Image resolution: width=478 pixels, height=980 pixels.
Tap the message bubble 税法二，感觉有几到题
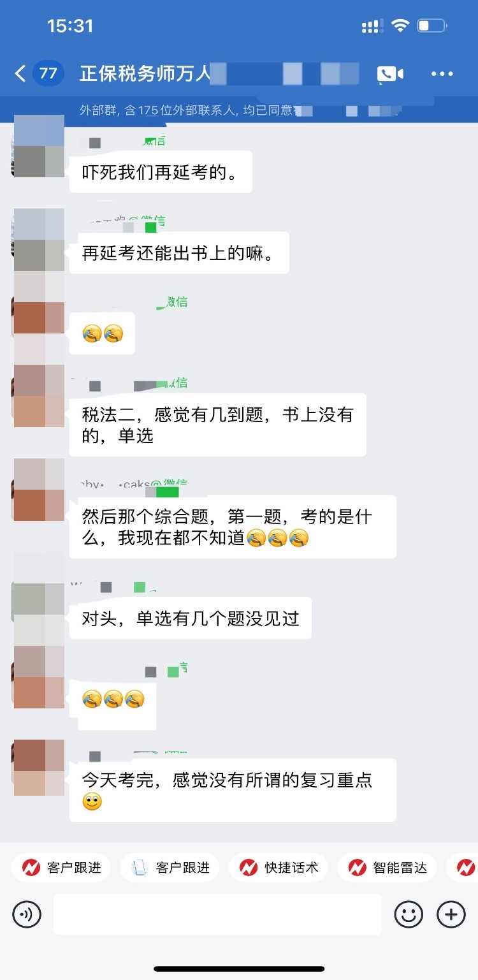click(217, 425)
